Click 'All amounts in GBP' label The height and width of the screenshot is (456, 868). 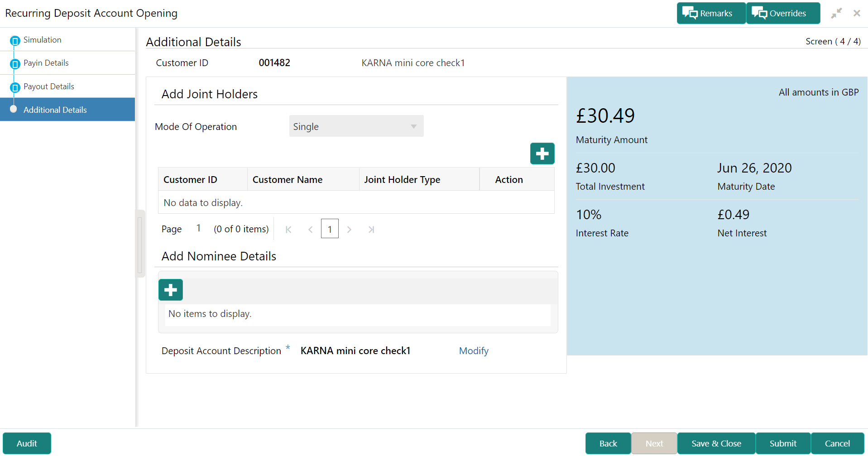click(819, 92)
